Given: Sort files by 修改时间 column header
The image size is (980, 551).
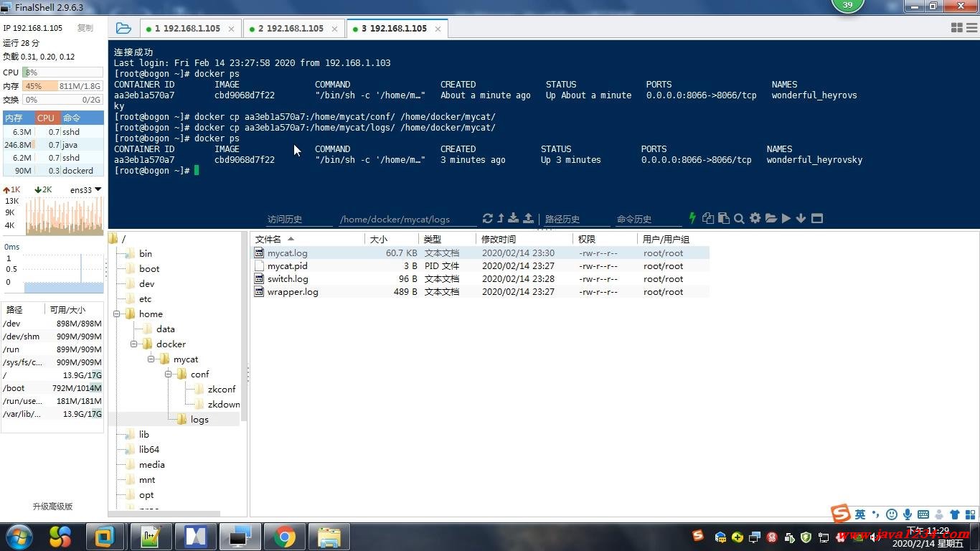Looking at the screenshot, I should pyautogui.click(x=524, y=239).
